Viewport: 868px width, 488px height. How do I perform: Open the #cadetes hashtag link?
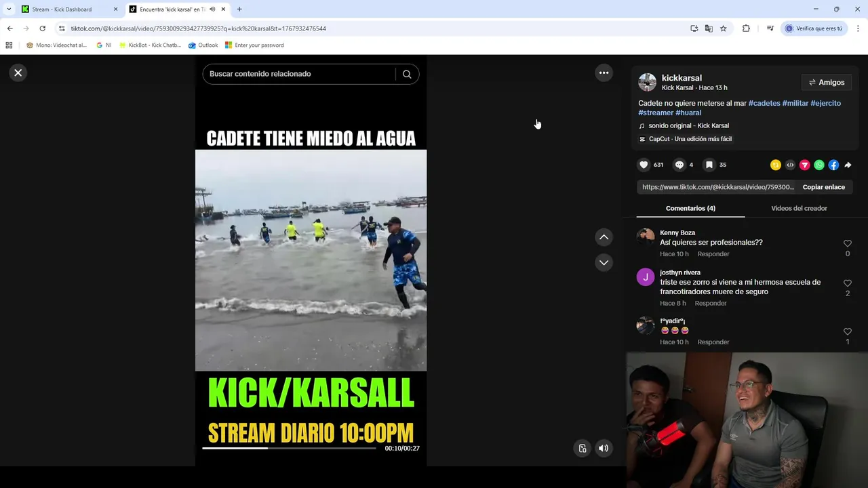(x=764, y=103)
